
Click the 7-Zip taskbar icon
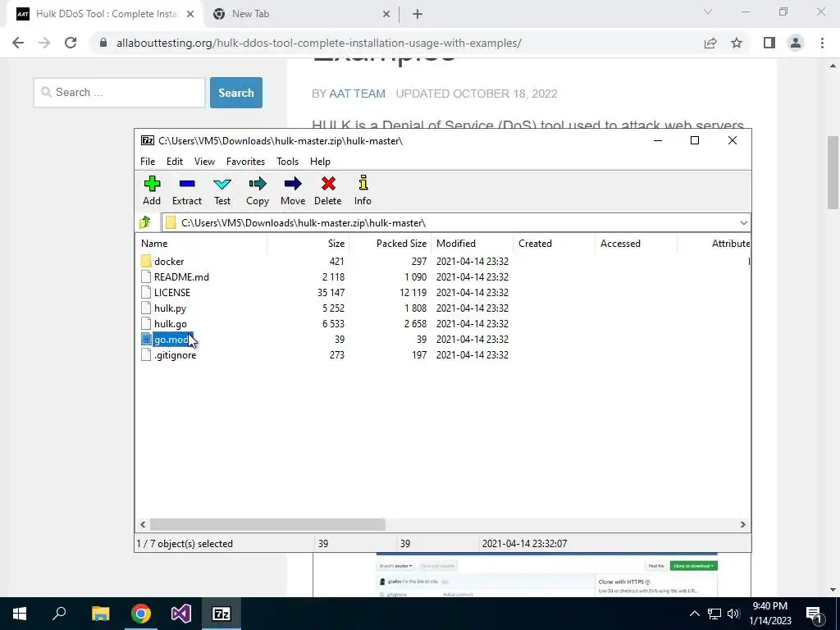tap(221, 614)
